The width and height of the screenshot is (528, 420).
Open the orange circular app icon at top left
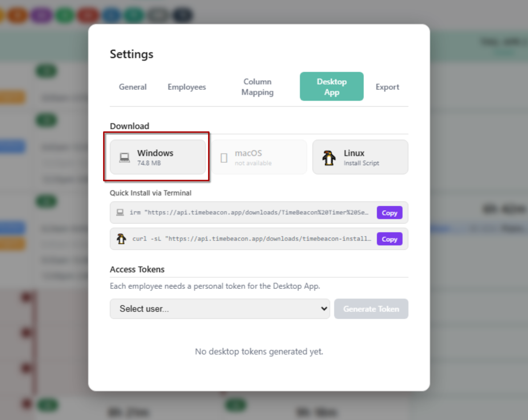18,15
